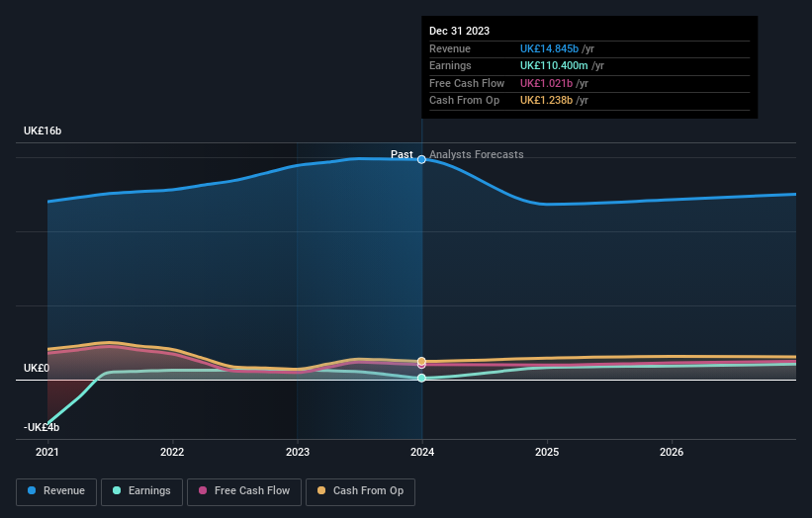812x518 pixels.
Task: Click the Cash From Op label in tooltip
Action: (x=465, y=101)
